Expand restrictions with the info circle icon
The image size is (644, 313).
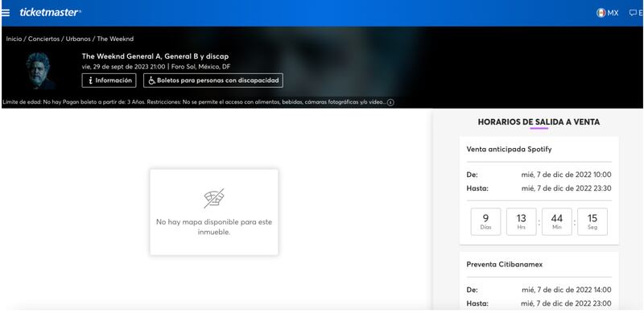pyautogui.click(x=390, y=102)
